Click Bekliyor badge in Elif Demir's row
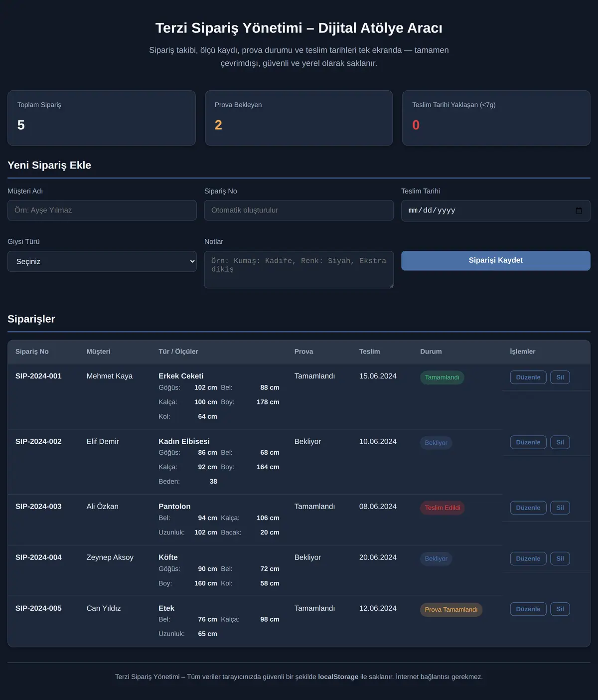 436,443
